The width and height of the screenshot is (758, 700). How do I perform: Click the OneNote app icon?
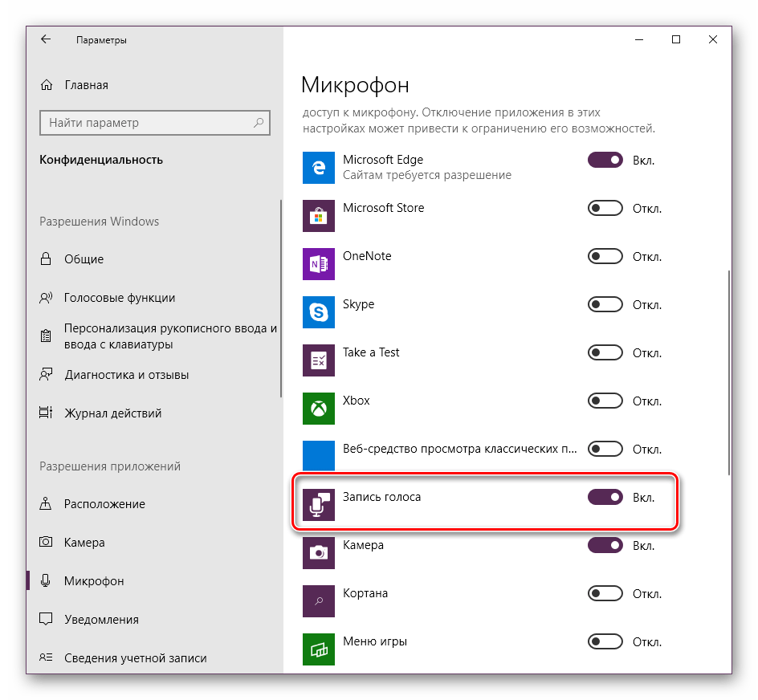(x=318, y=263)
